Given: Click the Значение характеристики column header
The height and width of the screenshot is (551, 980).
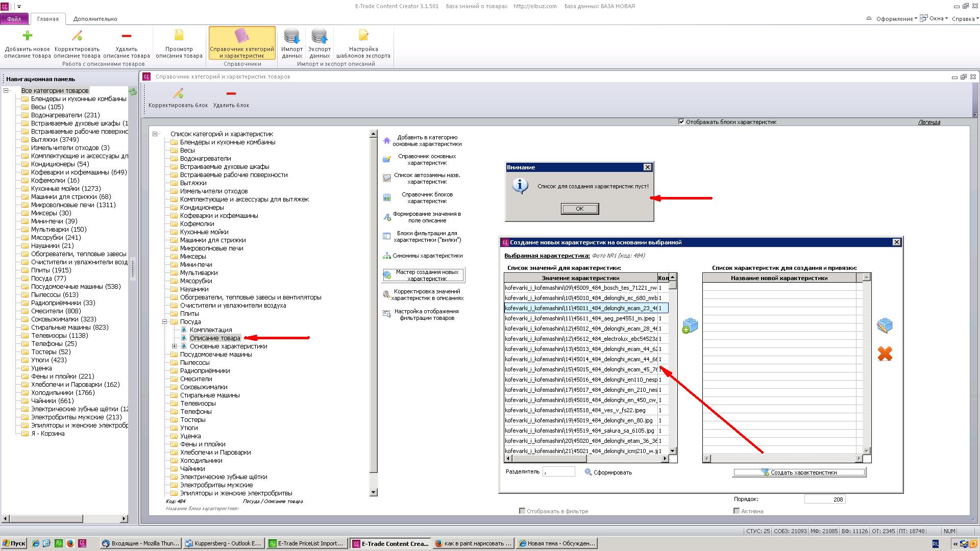Looking at the screenshot, I should click(580, 278).
